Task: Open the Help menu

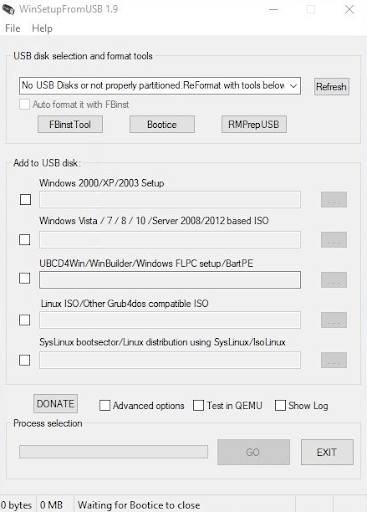Action: (42, 28)
